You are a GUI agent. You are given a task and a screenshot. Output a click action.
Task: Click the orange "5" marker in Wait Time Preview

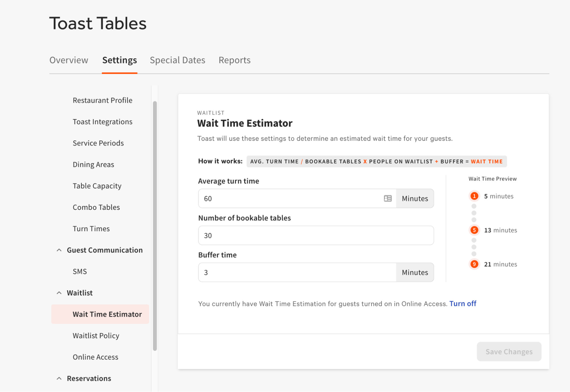tap(474, 230)
